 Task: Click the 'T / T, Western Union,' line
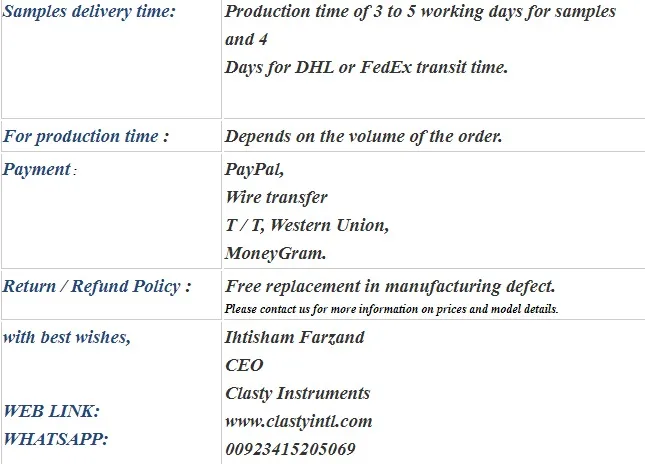pos(307,225)
